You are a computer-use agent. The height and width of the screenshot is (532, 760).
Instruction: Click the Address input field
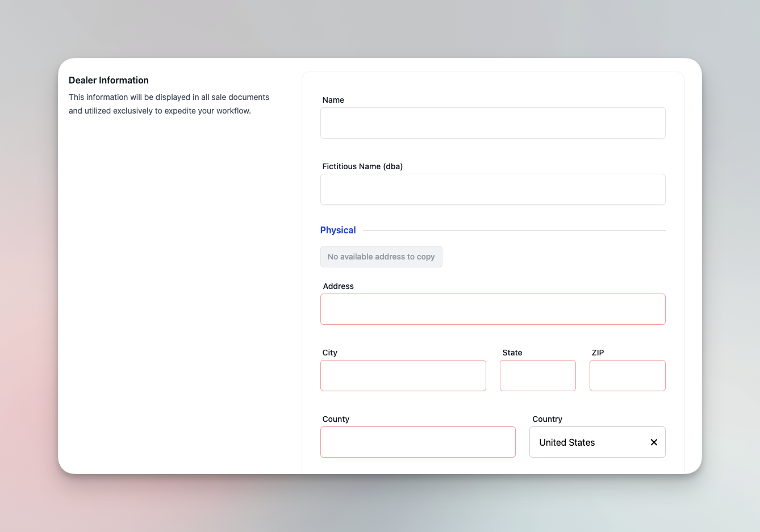click(x=492, y=309)
